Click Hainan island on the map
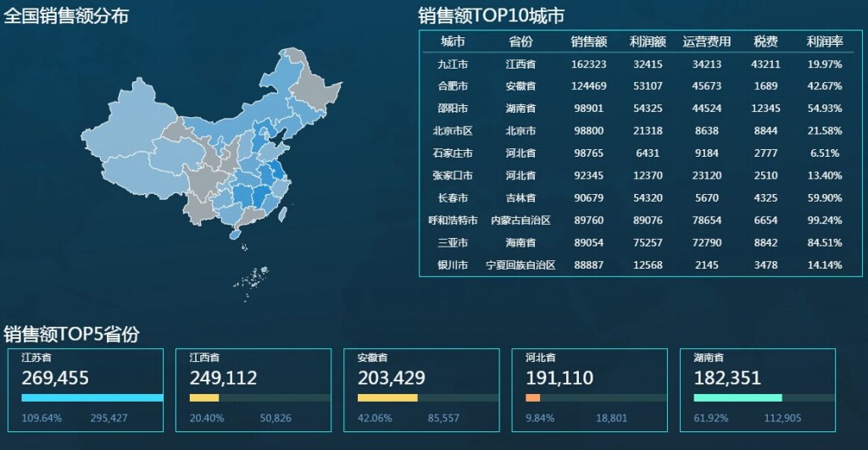 234,235
